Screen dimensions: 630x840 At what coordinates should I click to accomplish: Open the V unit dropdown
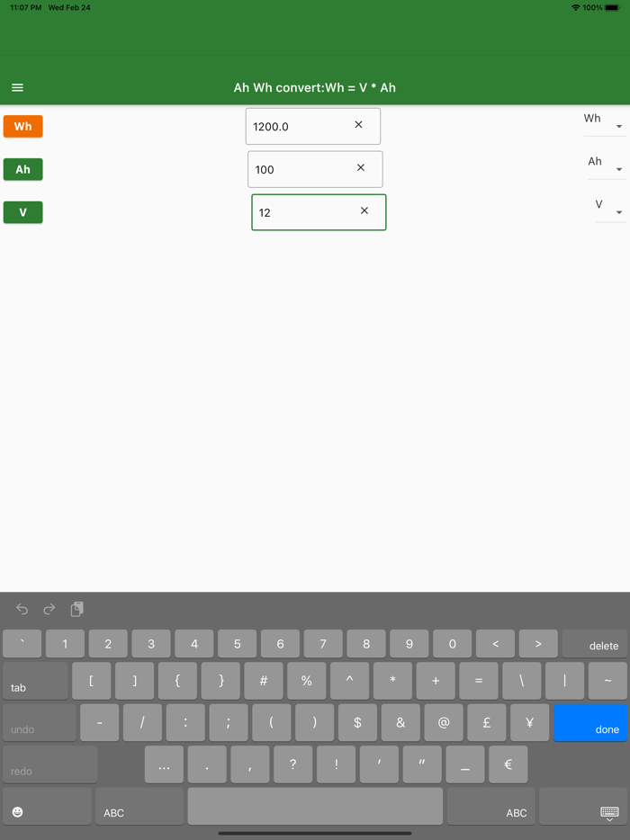point(609,208)
